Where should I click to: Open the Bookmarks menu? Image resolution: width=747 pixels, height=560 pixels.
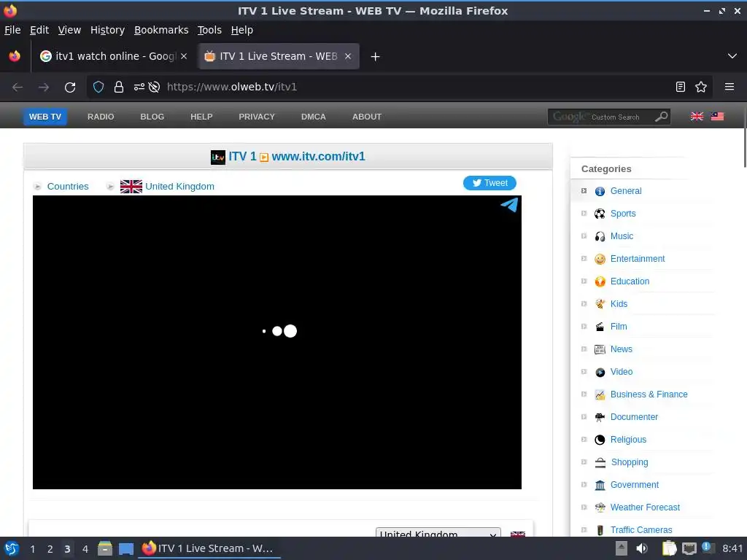(161, 30)
